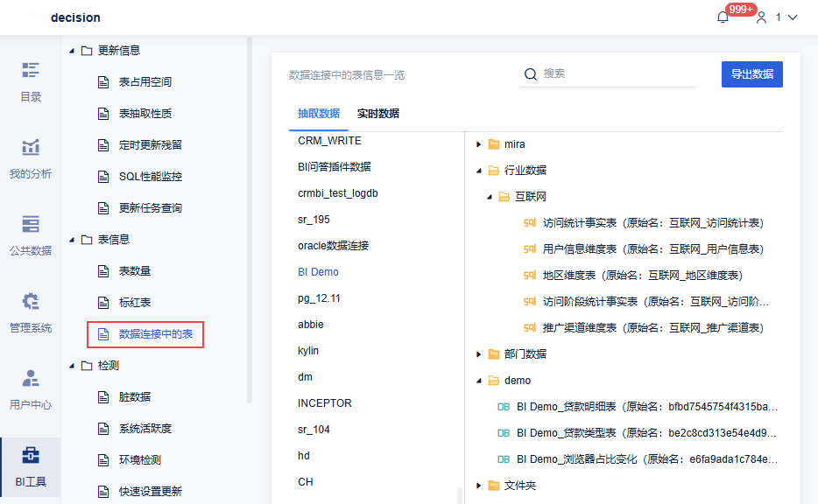Screen dimensions: 818x504
Task: Select the 抽取数据 tab
Action: [x=319, y=114]
